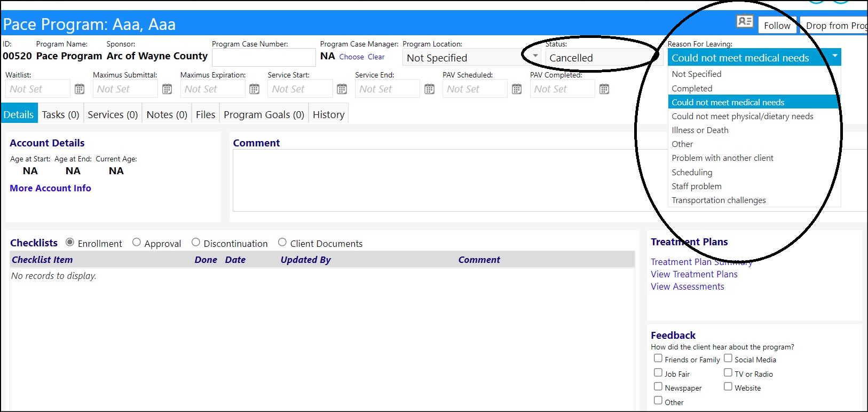Switch to the Files tab
Image resolution: width=868 pixels, height=412 pixels.
click(206, 114)
